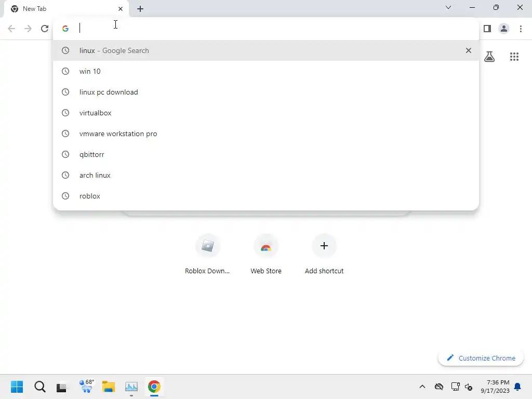The image size is (532, 399).
Task: Open the Chrome Labs flask icon
Action: [489, 56]
